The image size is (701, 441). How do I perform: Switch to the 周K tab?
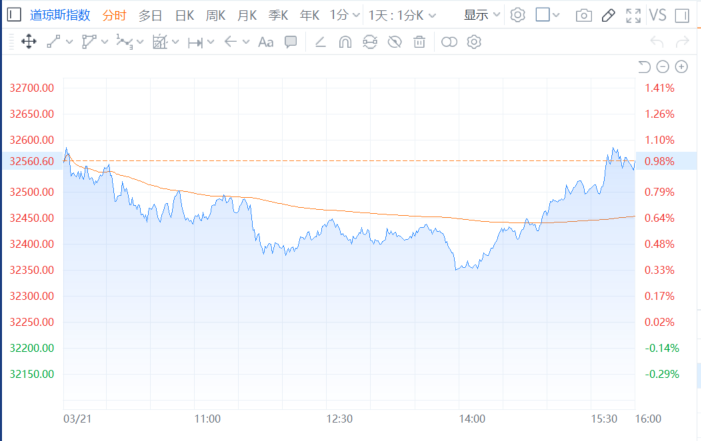tap(216, 15)
